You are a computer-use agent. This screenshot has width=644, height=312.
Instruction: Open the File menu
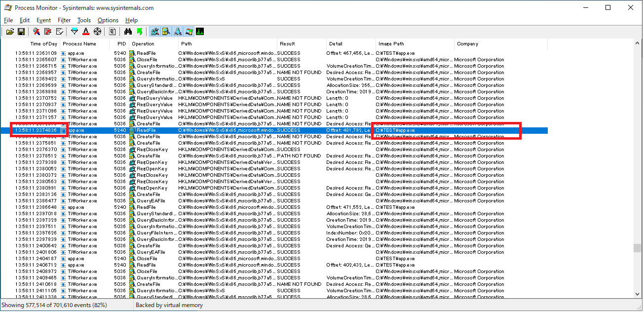click(8, 20)
